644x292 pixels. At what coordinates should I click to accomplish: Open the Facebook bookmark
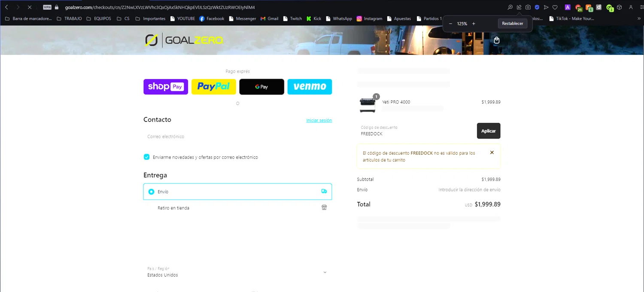point(212,18)
